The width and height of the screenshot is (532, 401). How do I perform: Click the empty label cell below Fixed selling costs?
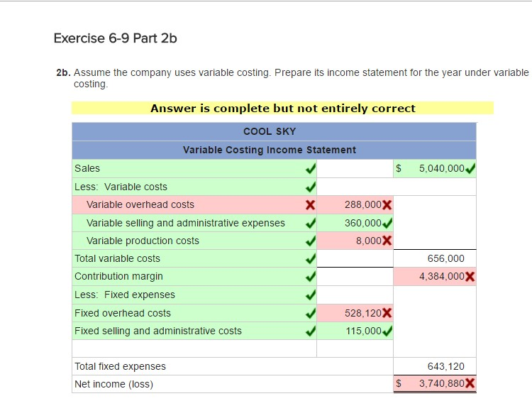[x=194, y=348]
